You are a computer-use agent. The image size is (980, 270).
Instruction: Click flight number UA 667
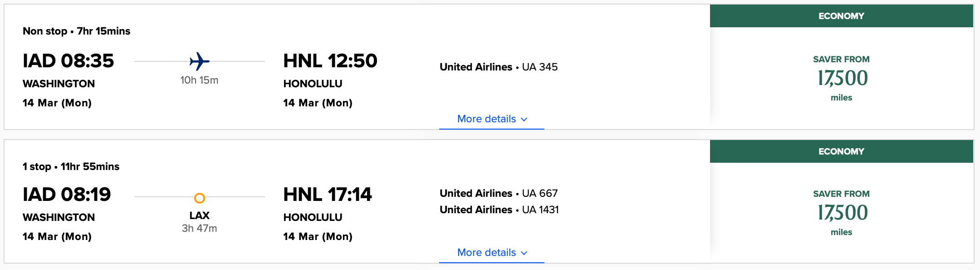click(x=541, y=193)
